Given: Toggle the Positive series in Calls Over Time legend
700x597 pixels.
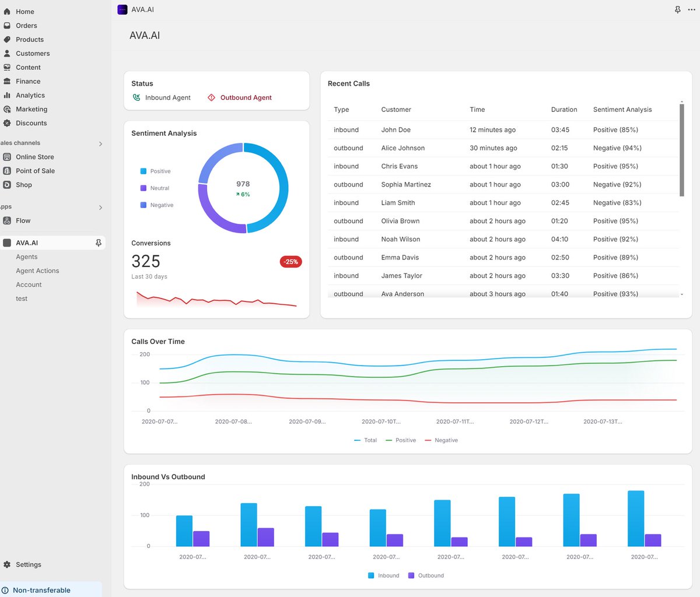Looking at the screenshot, I should pyautogui.click(x=401, y=440).
